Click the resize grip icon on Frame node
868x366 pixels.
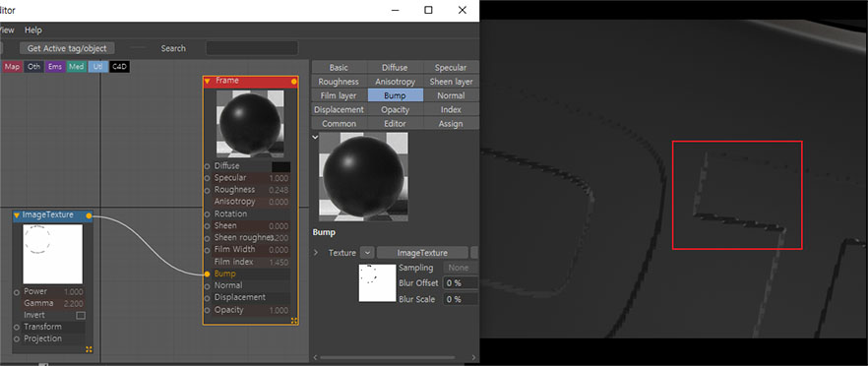pyautogui.click(x=294, y=321)
